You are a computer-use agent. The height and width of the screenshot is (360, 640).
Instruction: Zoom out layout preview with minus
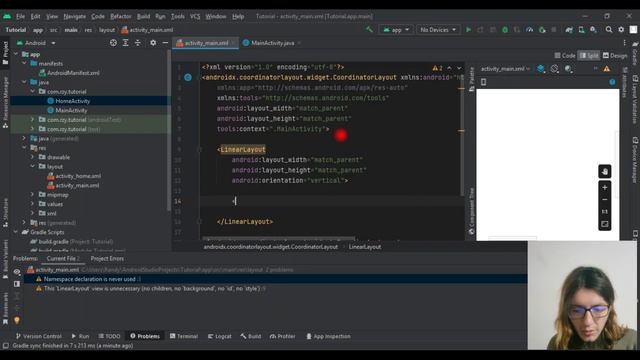point(604,200)
